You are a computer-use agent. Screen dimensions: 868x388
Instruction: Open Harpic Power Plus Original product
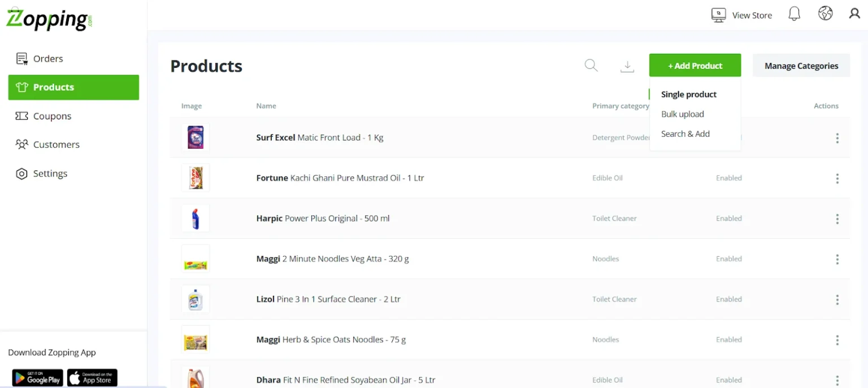coord(323,218)
